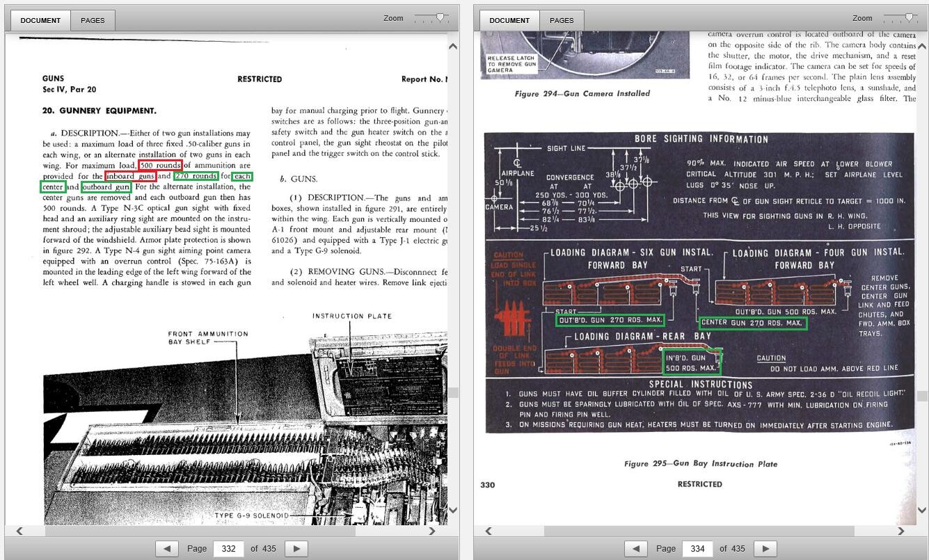Click scroll-down arrow in left document pane

(x=453, y=510)
